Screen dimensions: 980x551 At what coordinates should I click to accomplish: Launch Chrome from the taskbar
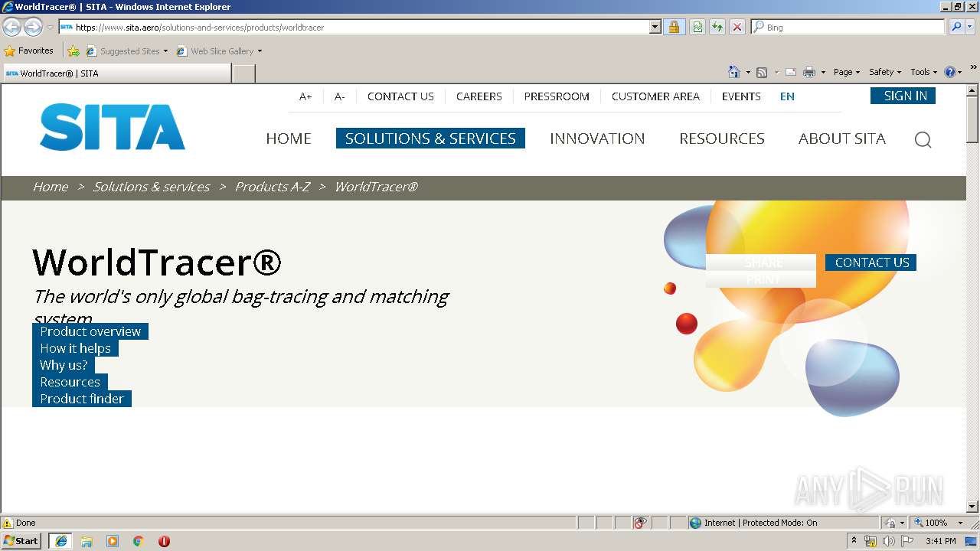[x=139, y=541]
